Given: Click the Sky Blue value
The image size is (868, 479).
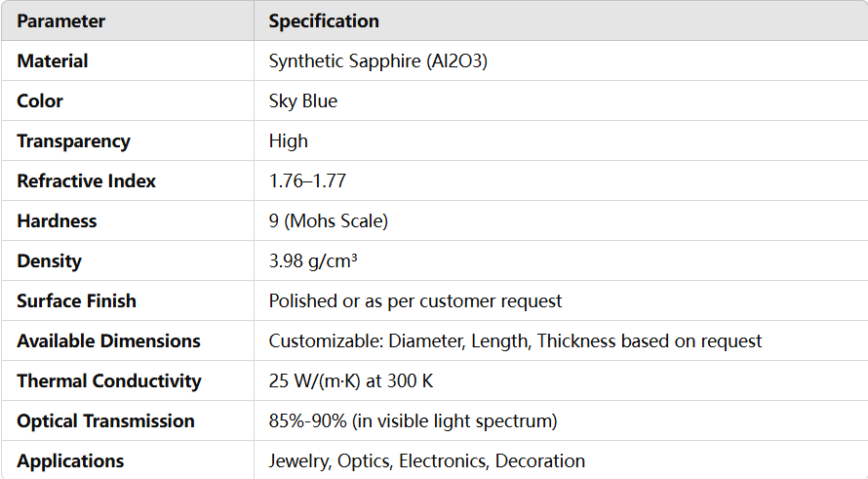Looking at the screenshot, I should click(x=303, y=100).
